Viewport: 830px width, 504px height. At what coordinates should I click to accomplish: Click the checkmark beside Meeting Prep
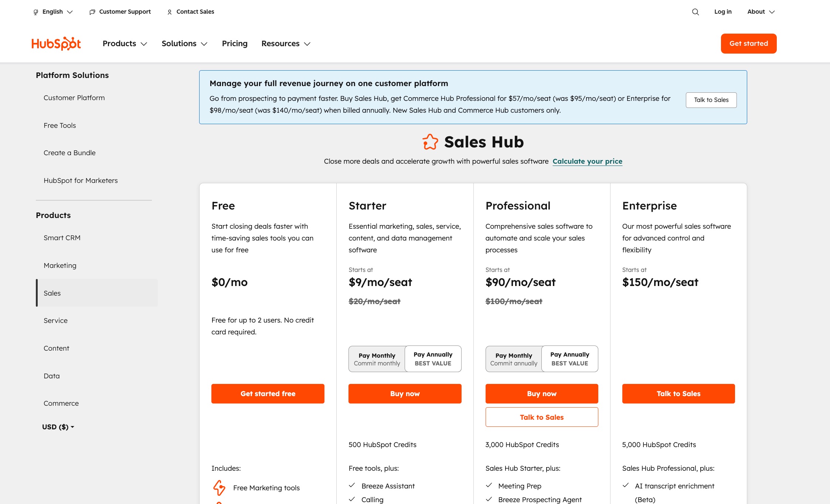click(489, 485)
